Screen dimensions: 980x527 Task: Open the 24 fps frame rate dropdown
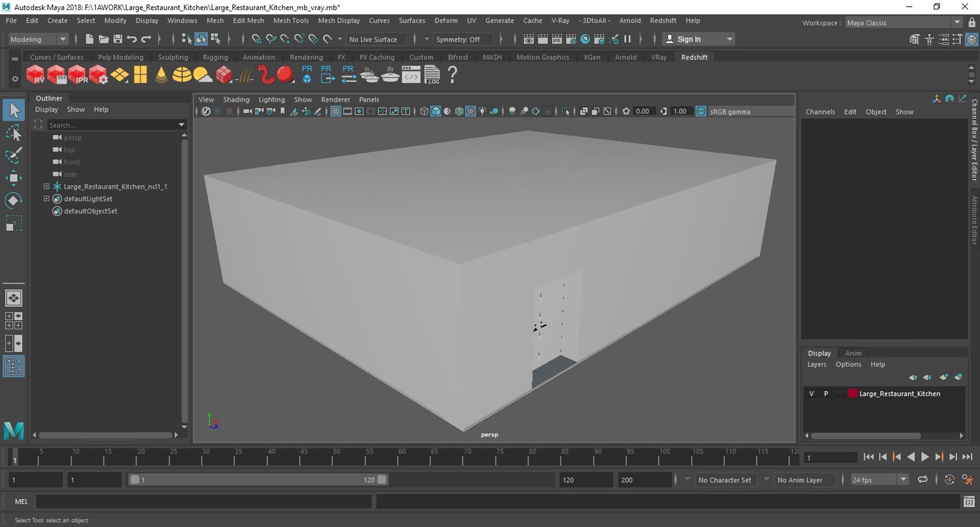point(879,480)
